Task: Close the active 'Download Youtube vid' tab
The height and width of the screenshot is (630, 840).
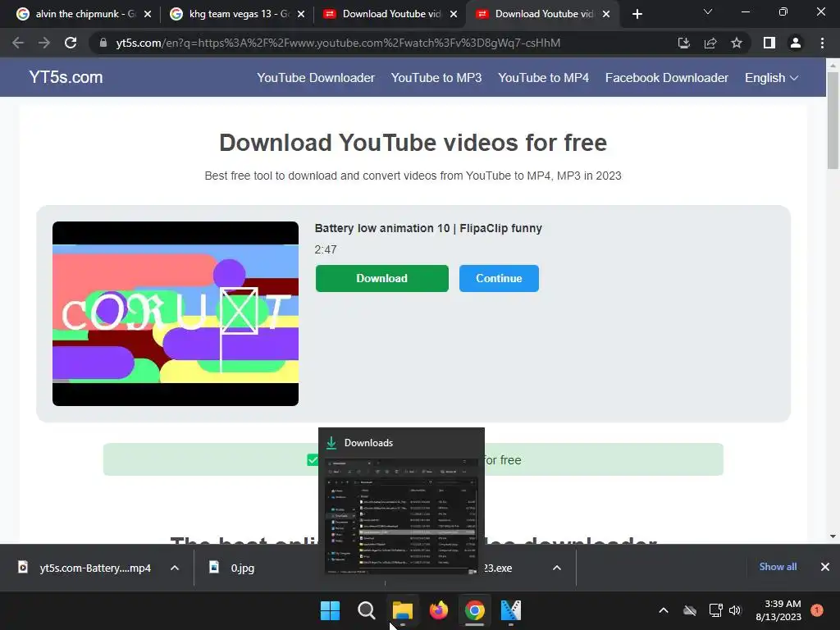Action: [x=606, y=14]
